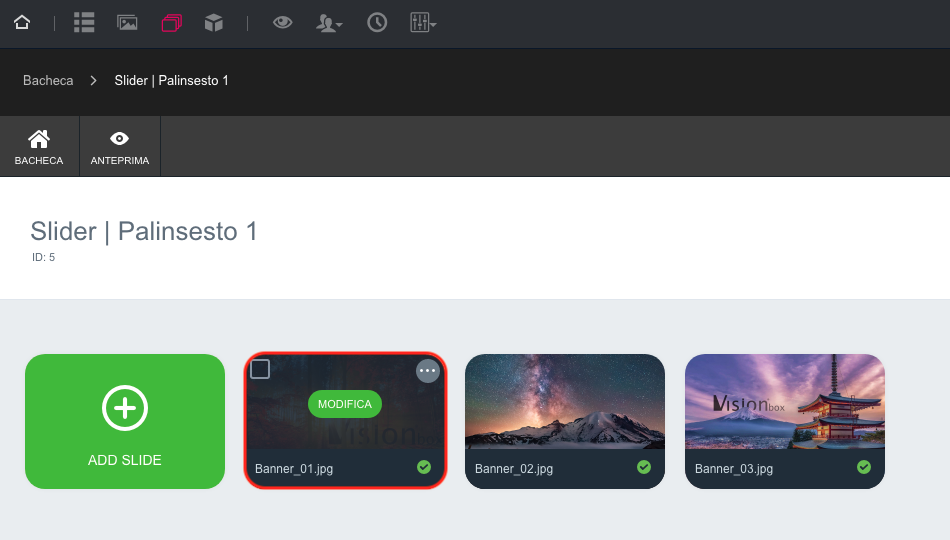Click the Slider | Palinsesto 1 breadcrumb
The image size is (950, 540).
point(171,81)
